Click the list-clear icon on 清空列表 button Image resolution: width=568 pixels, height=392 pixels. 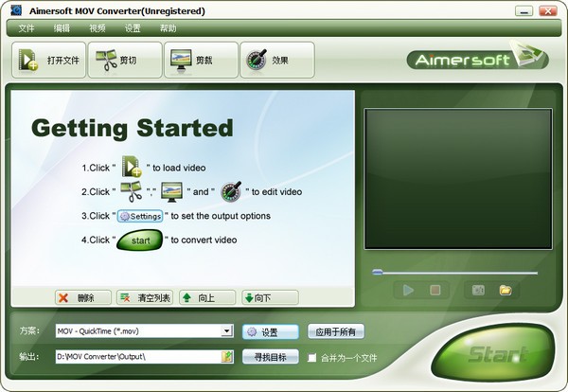tap(125, 298)
